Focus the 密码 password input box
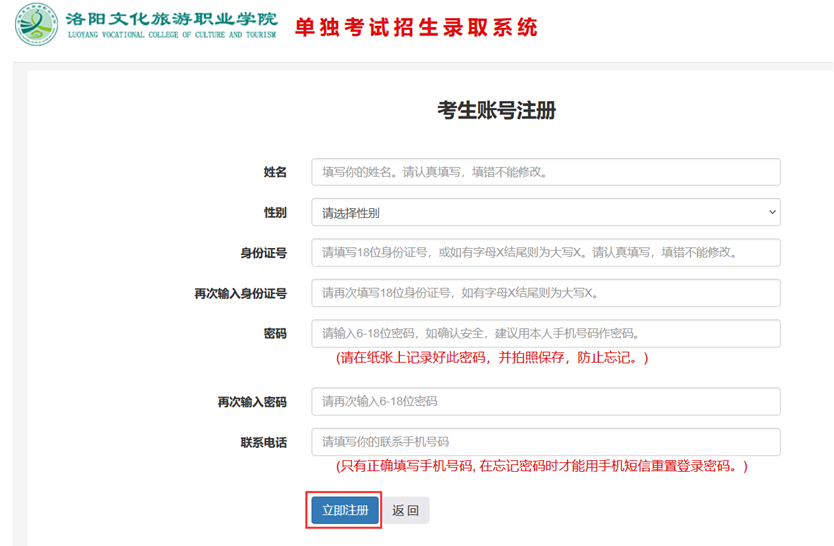This screenshot has width=834, height=546. coord(545,333)
